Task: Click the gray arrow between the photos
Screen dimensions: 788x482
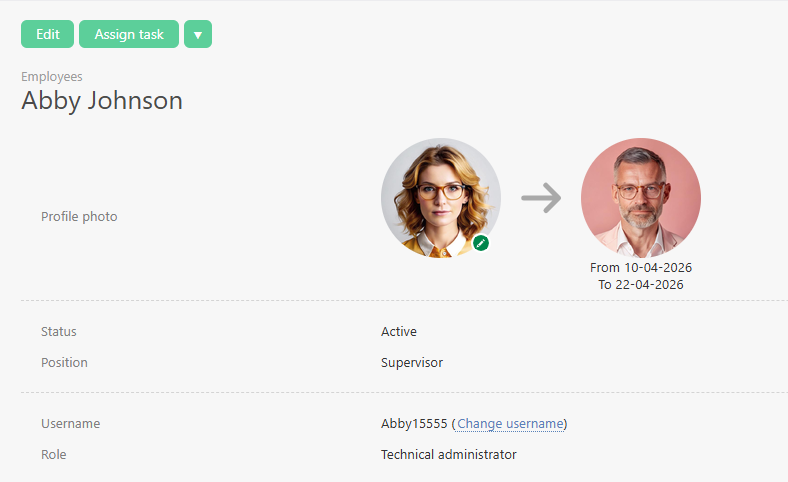Action: pyautogui.click(x=541, y=198)
